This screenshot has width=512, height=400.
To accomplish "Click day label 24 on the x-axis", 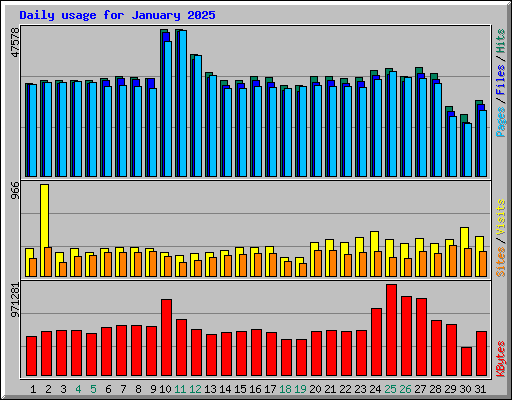I will pos(375,389).
